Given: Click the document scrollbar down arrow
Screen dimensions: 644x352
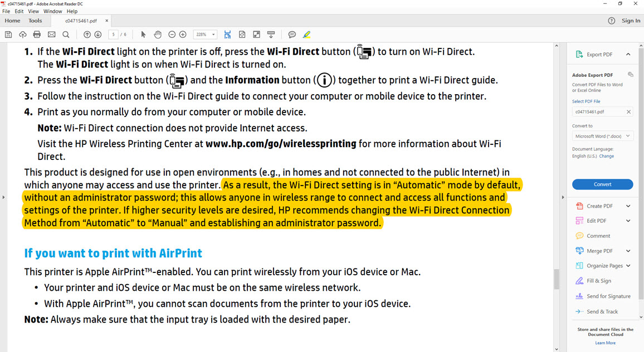Looking at the screenshot, I should pos(557,349).
